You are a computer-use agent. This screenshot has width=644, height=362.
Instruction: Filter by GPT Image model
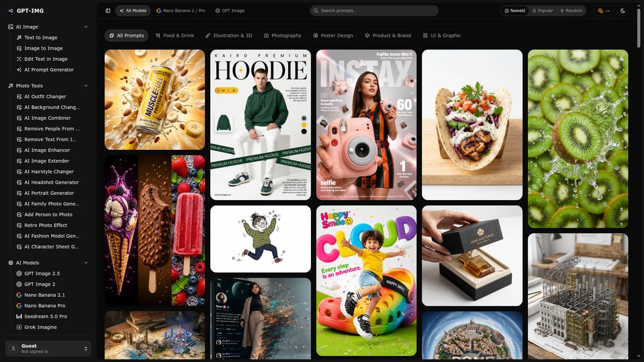click(229, 11)
